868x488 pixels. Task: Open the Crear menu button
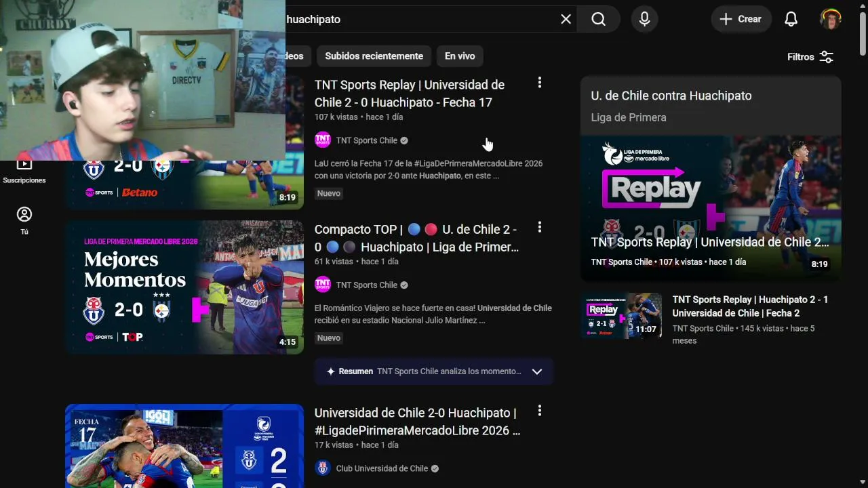[741, 19]
